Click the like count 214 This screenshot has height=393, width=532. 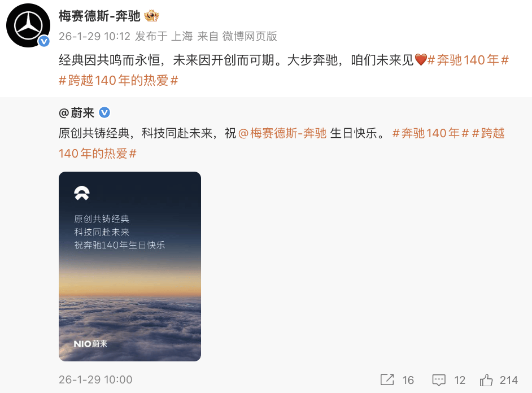coord(509,380)
